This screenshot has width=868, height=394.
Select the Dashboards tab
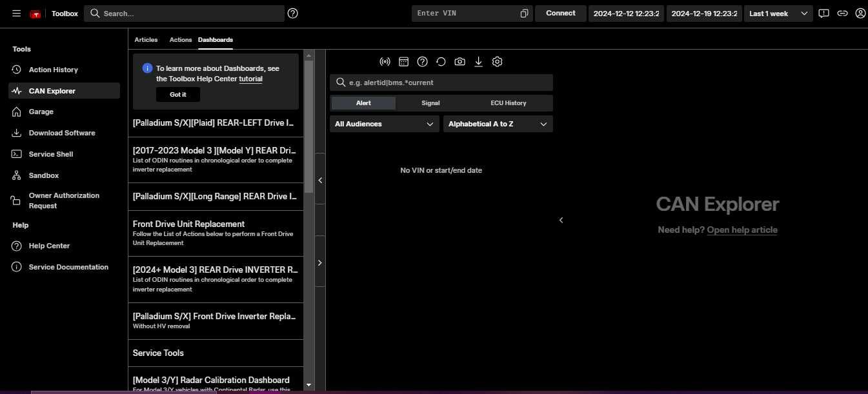pos(216,40)
